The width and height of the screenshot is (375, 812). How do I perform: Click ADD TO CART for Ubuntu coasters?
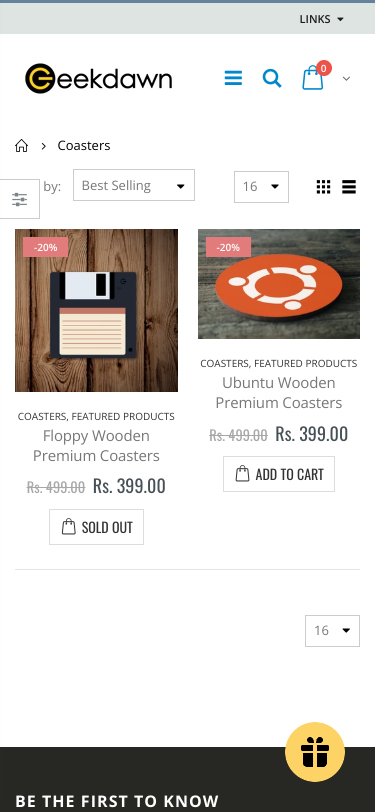279,474
